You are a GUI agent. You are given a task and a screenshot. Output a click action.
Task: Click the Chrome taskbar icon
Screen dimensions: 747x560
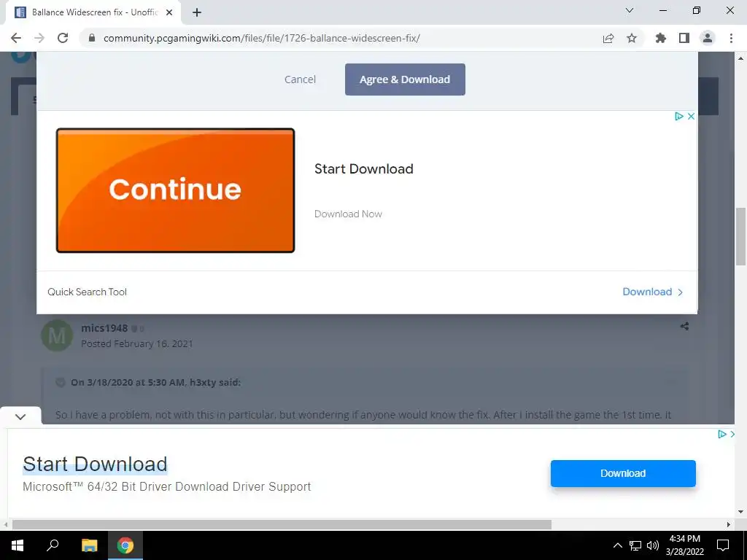(125, 545)
